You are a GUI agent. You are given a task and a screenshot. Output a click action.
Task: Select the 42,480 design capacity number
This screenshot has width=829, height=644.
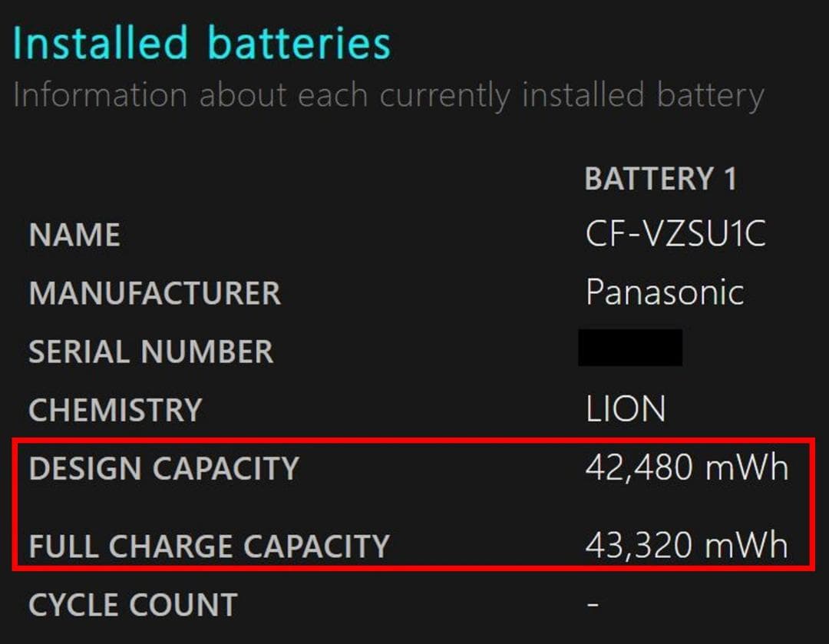coord(628,468)
